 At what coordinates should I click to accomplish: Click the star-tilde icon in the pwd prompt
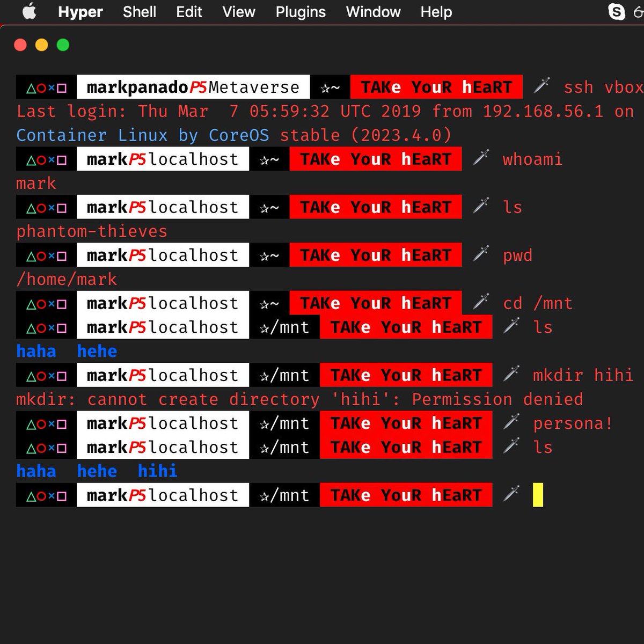pyautogui.click(x=268, y=255)
